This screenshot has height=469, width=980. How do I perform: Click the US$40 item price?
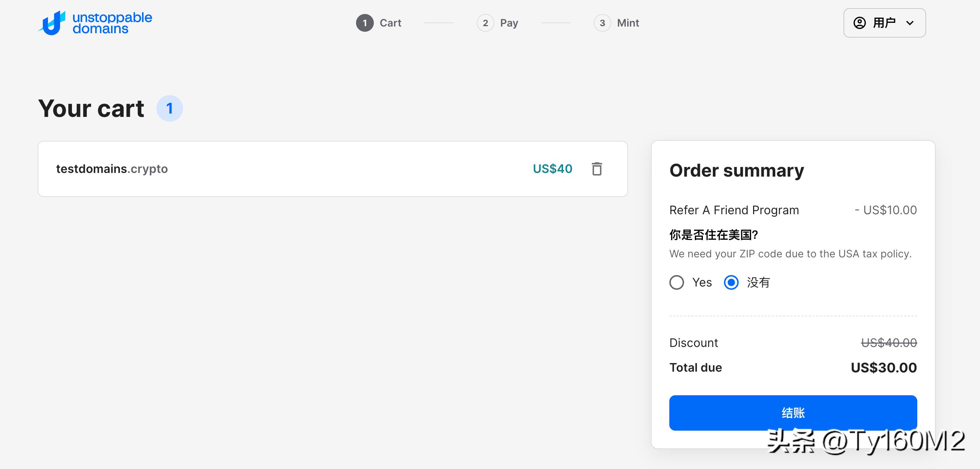(552, 169)
